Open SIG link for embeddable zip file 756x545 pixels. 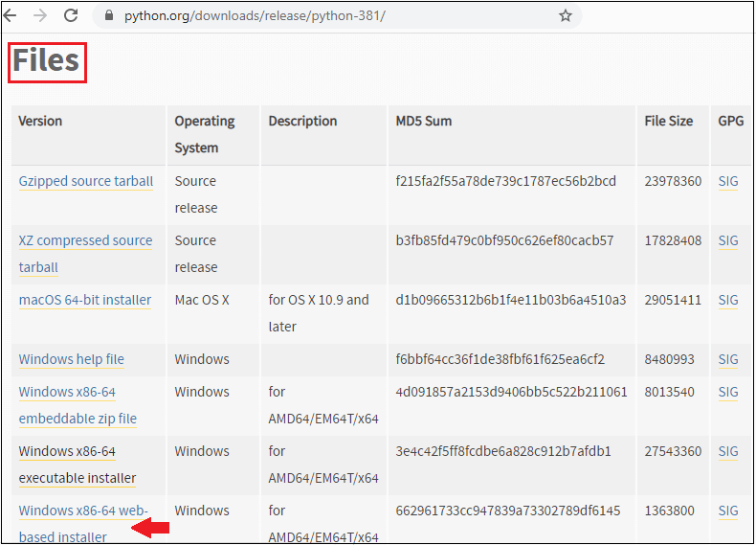pos(728,392)
